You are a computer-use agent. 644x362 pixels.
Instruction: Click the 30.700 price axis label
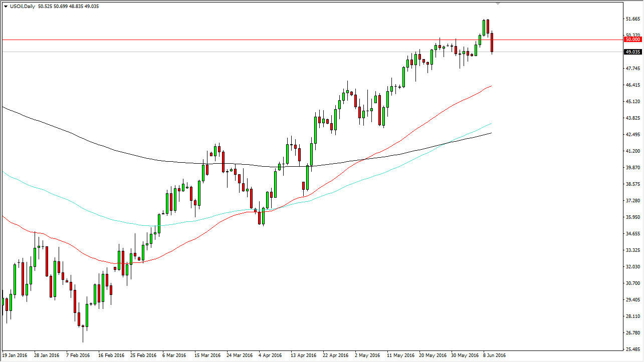click(633, 283)
